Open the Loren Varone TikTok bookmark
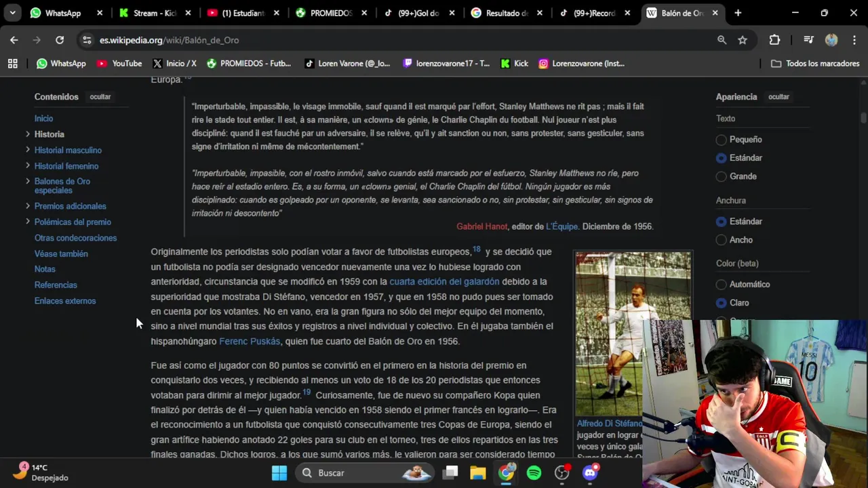 coord(347,64)
